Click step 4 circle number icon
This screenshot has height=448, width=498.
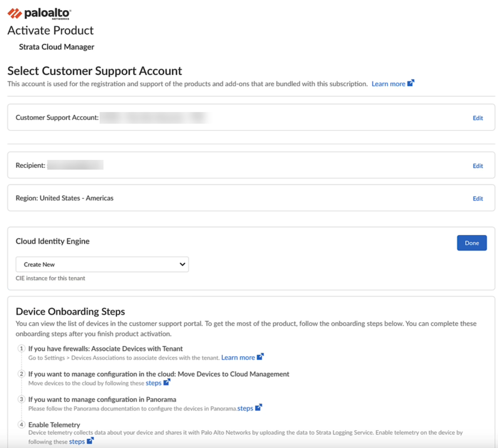click(21, 424)
